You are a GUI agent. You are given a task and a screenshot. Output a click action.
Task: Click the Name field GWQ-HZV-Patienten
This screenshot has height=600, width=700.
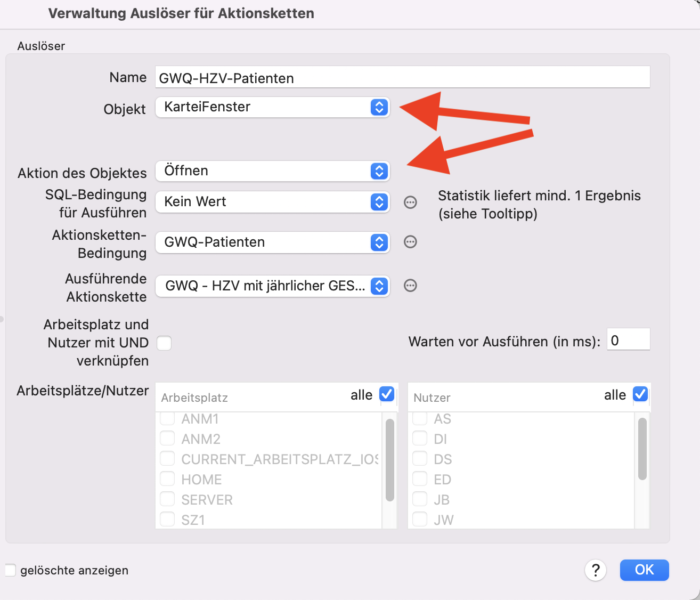tap(403, 77)
